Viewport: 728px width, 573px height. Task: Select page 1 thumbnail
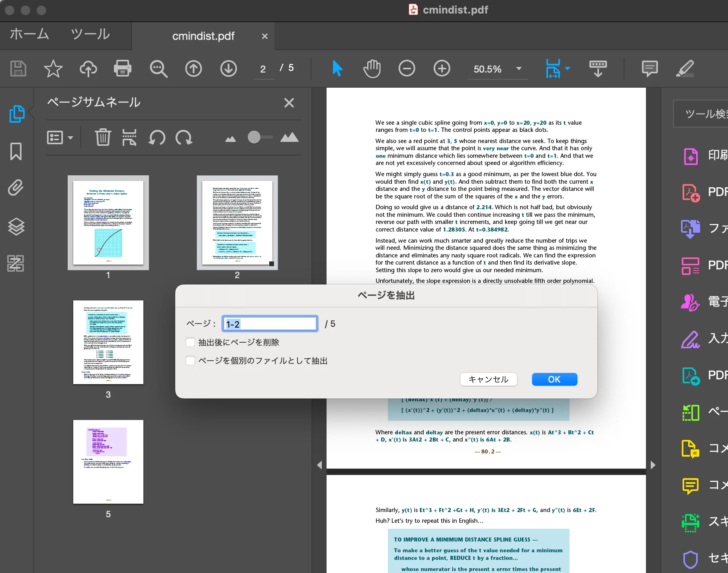(108, 223)
